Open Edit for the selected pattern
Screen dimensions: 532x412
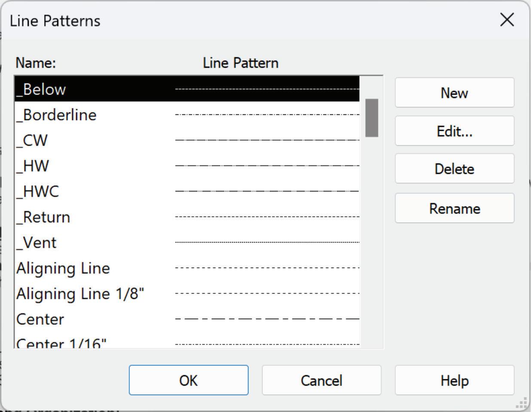pyautogui.click(x=454, y=131)
